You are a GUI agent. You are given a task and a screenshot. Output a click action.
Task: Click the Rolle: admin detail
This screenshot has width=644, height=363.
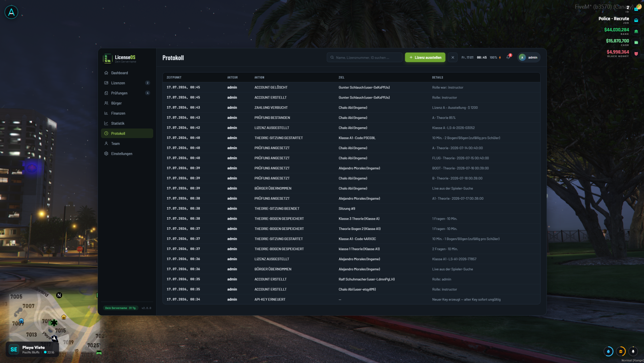point(441,279)
